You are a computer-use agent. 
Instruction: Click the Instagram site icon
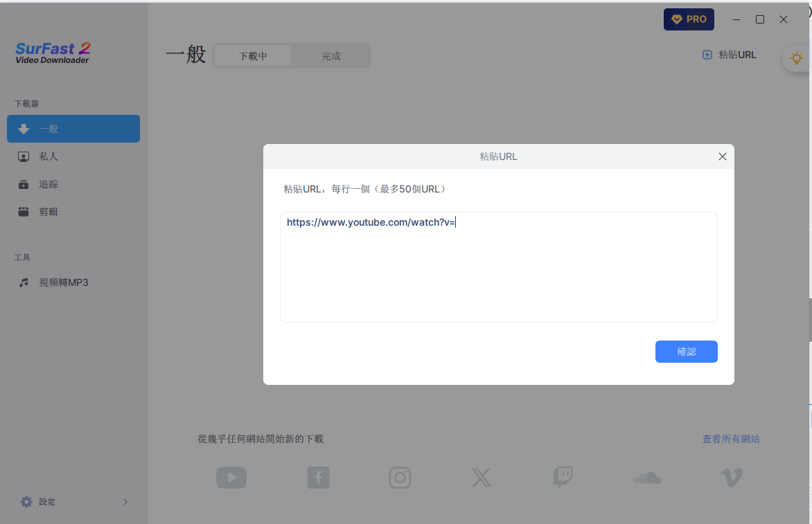click(400, 478)
